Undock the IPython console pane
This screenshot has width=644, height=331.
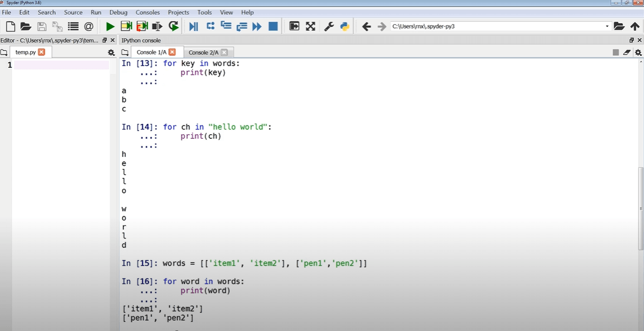[x=631, y=40]
